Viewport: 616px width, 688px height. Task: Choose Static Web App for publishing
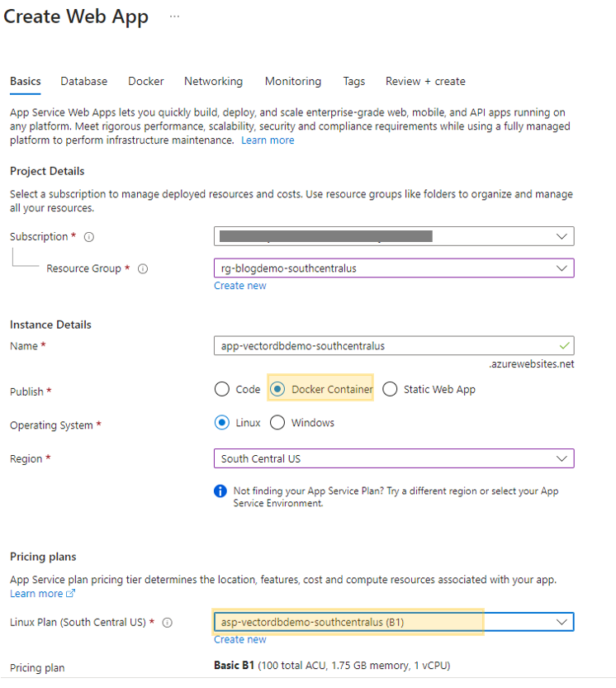(390, 389)
